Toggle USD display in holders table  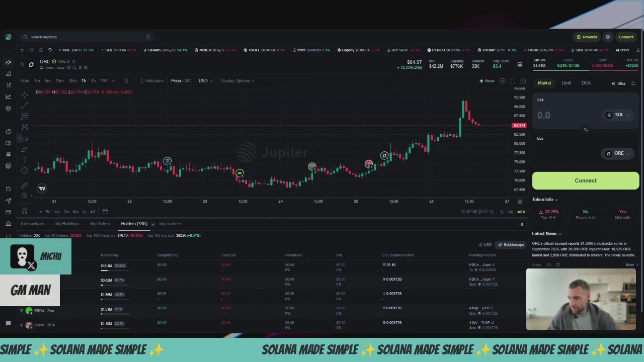coord(485,245)
